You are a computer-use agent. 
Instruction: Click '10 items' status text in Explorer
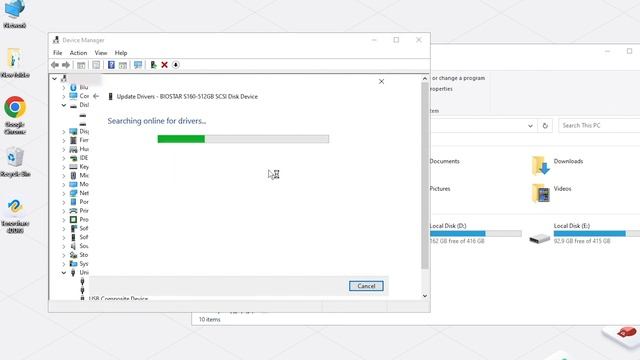point(209,320)
